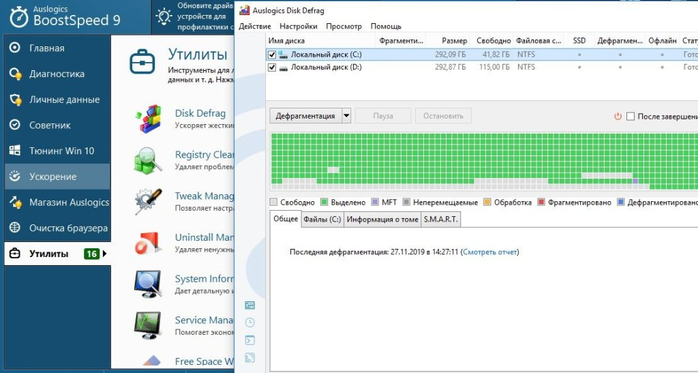Uncheck Локальный диск (D:) checkbox
Image resolution: width=698 pixels, height=373 pixels.
272,68
